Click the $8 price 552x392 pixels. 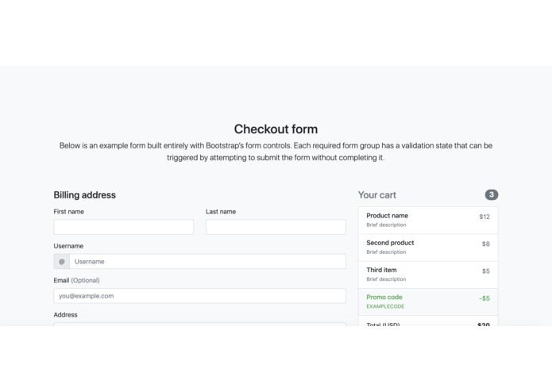pos(486,244)
